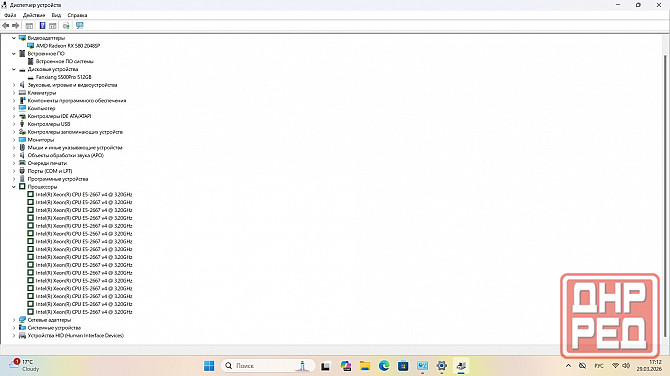Click the forward arrow in the toolbar

tap(16, 26)
